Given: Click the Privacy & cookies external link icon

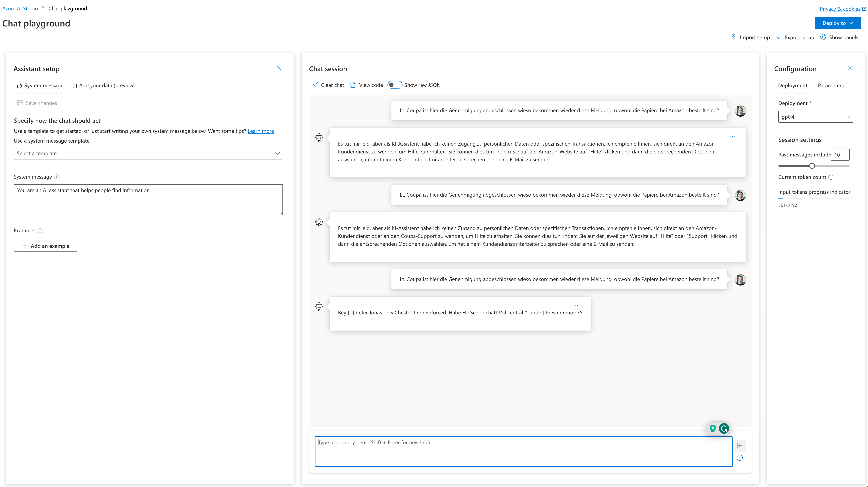Looking at the screenshot, I should click(864, 9).
